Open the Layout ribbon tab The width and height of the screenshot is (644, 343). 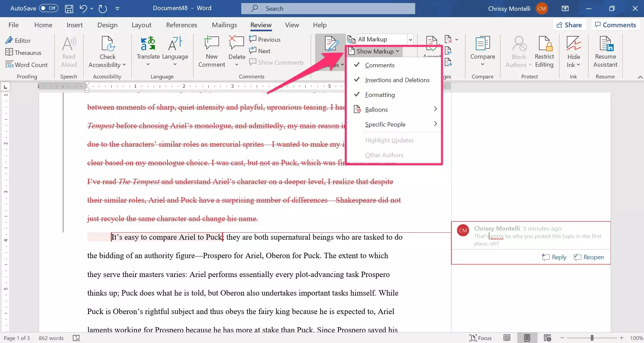[x=141, y=25]
